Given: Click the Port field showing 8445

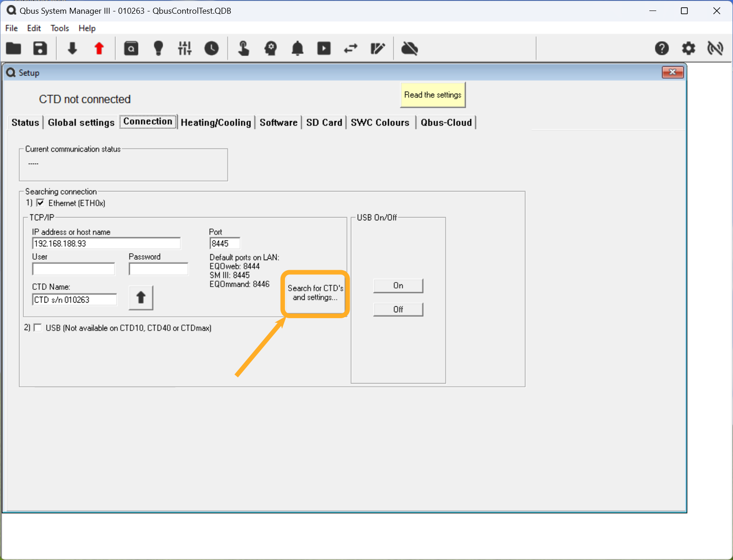Looking at the screenshot, I should 225,243.
